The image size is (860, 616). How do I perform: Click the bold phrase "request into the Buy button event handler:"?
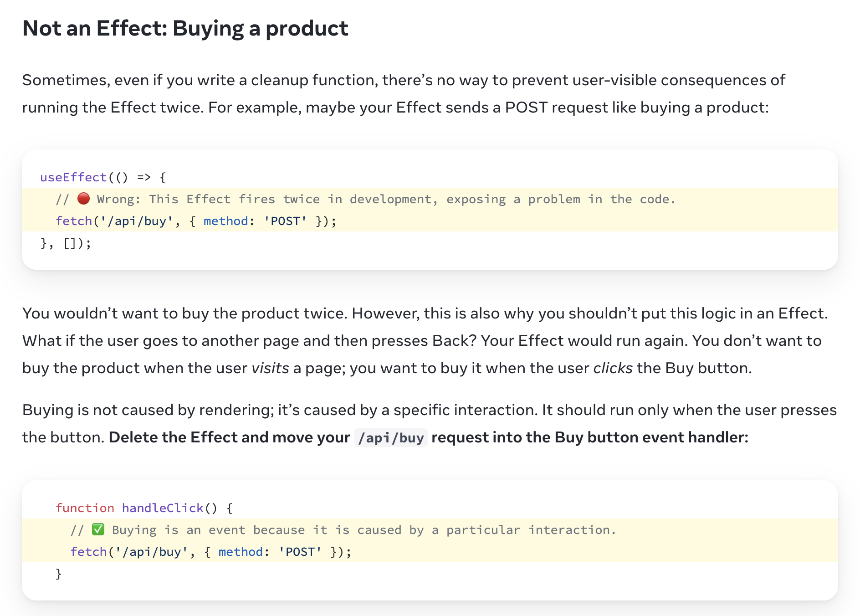tap(589, 437)
